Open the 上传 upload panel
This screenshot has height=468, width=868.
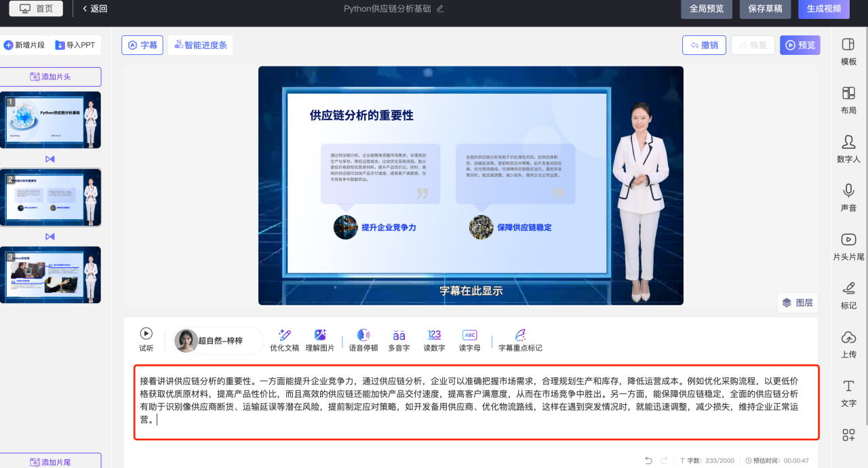point(848,337)
